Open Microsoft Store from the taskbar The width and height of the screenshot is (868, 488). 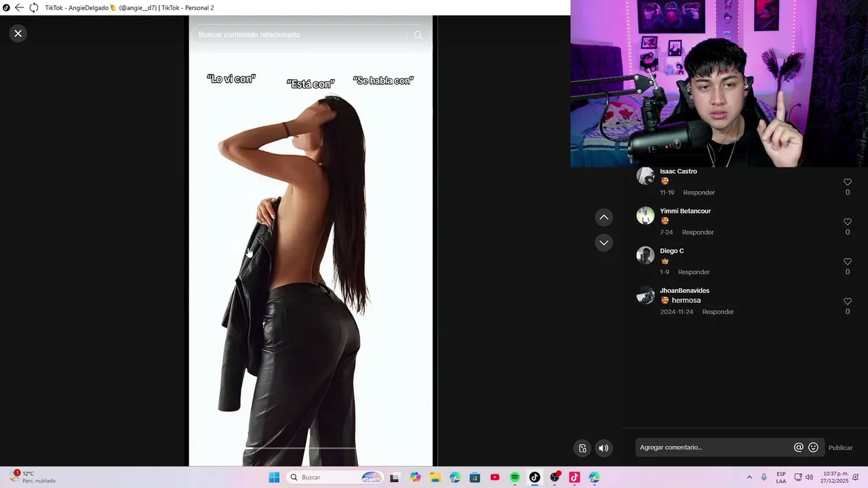coord(475,477)
